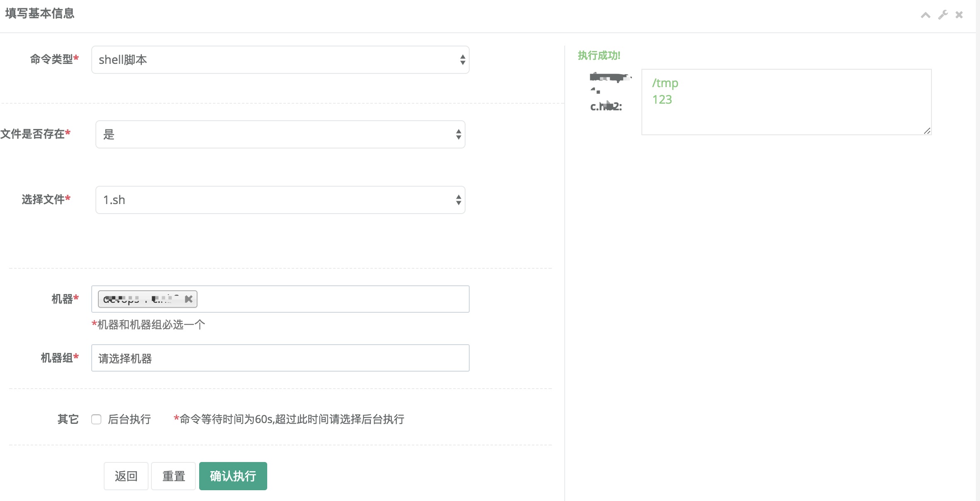The width and height of the screenshot is (980, 501).
Task: Click the 其它 section label
Action: point(68,419)
